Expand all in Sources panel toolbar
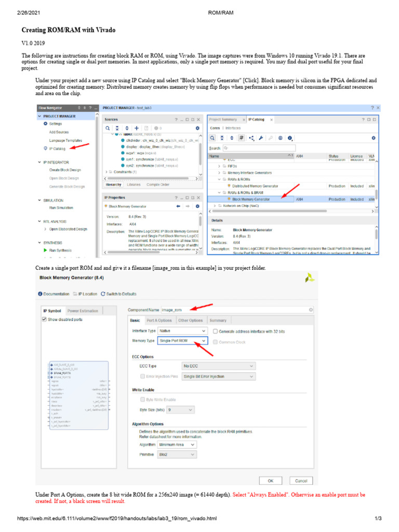 127,128
